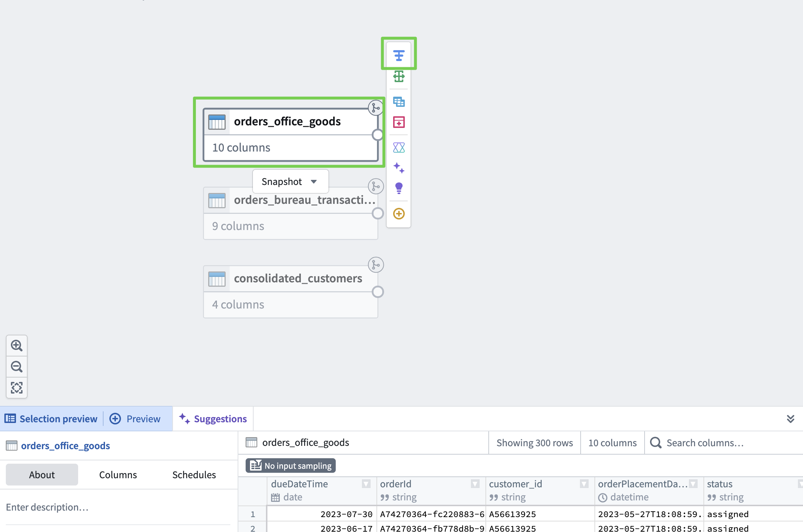Open dueDateTime column filter dropdown
The image size is (803, 532).
coord(366,484)
